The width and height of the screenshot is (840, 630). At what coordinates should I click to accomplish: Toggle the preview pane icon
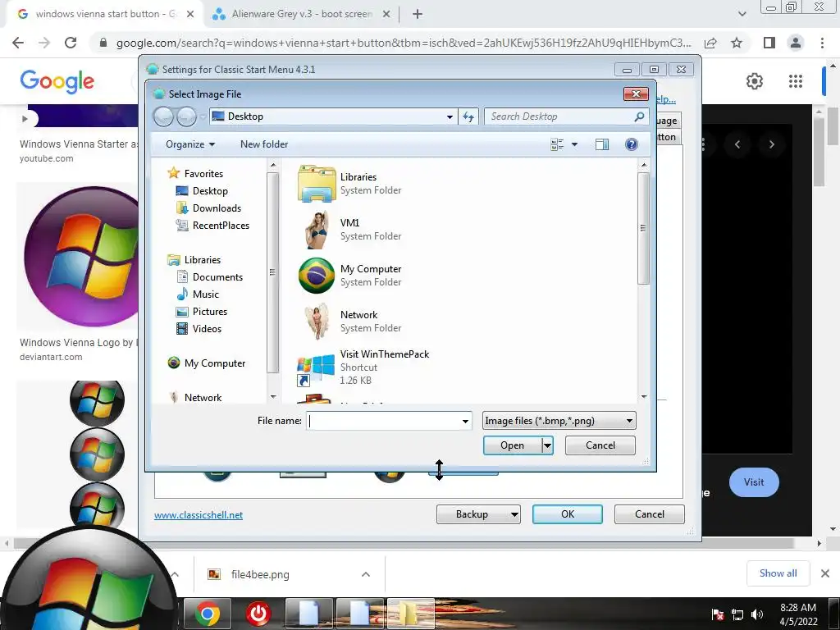tap(601, 144)
